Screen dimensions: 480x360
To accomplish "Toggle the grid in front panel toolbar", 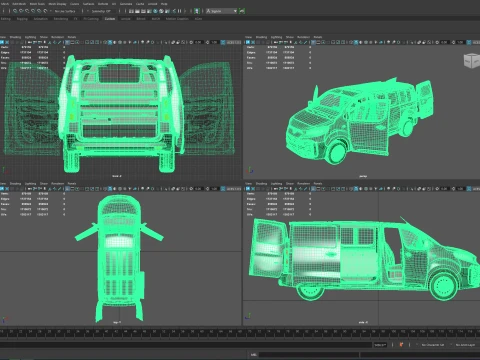I will pos(67,42).
